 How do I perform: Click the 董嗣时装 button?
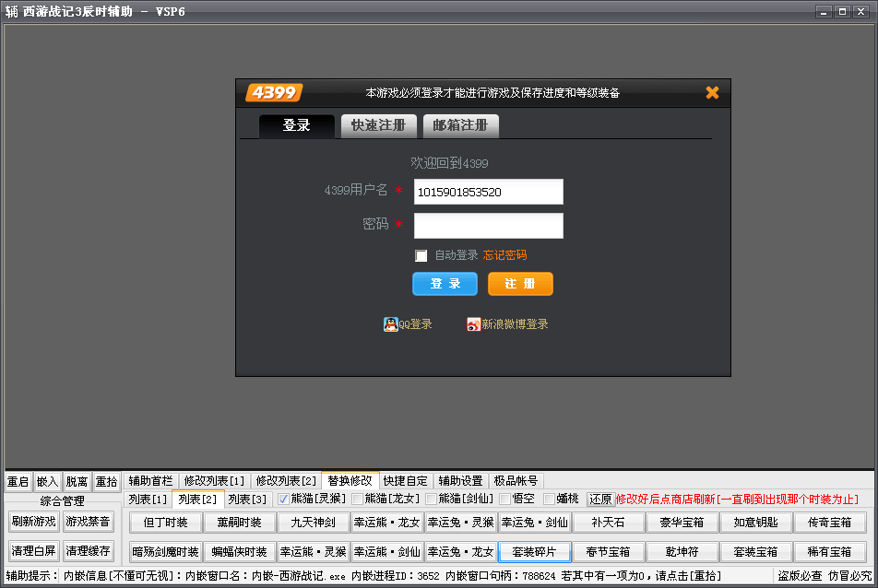click(239, 523)
